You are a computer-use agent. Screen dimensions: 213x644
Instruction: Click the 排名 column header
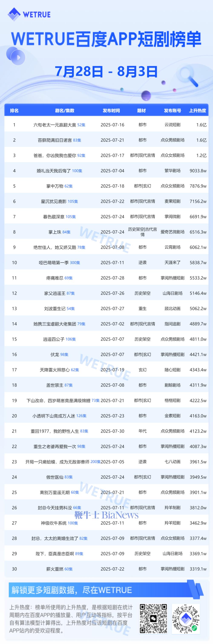pyautogui.click(x=14, y=110)
